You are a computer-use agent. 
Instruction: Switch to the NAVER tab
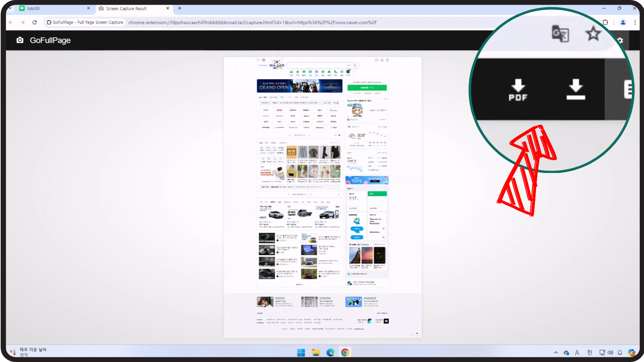point(50,8)
